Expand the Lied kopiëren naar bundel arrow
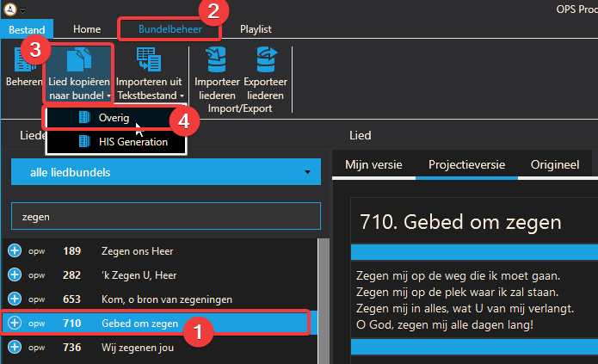 [x=108, y=96]
